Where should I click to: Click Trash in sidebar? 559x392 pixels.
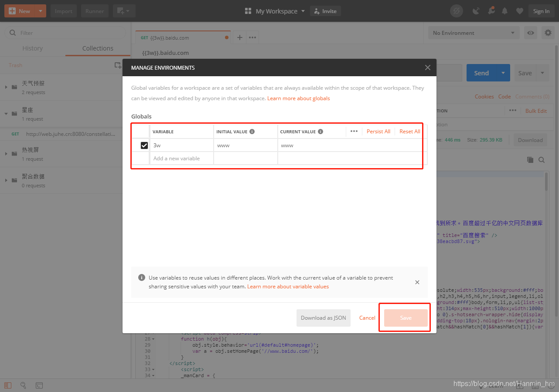pos(15,65)
